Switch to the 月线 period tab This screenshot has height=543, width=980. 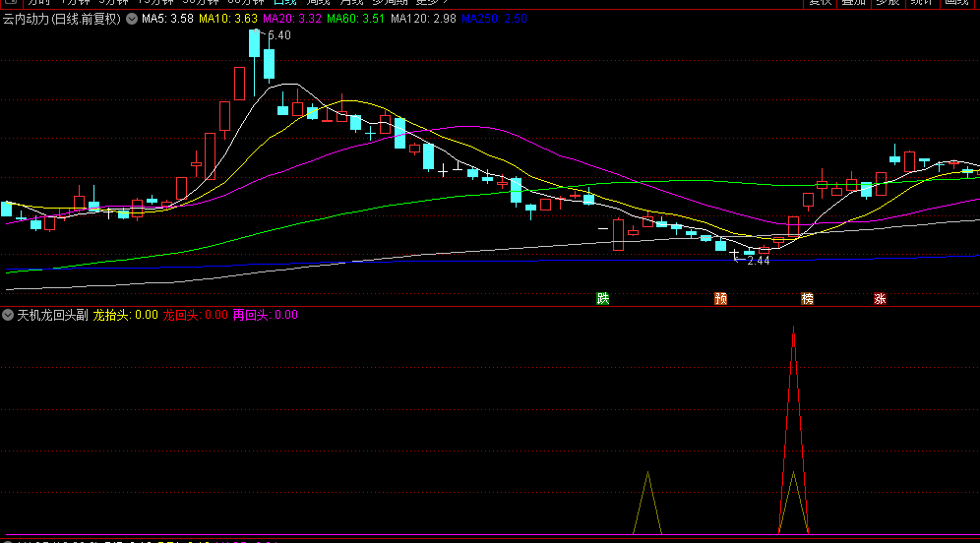click(351, 3)
